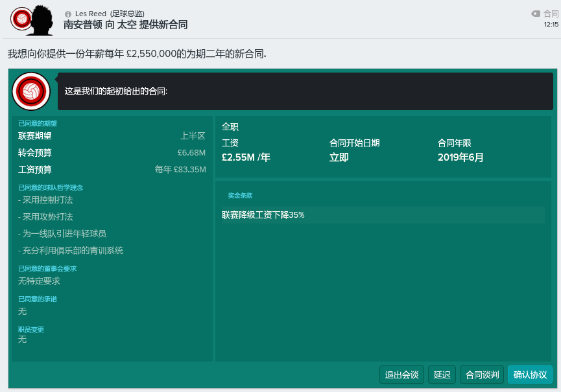Screen dimensions: 561x392
Task: Click the 充分利用俱乐部的青训系统 entry
Action: [x=71, y=251]
